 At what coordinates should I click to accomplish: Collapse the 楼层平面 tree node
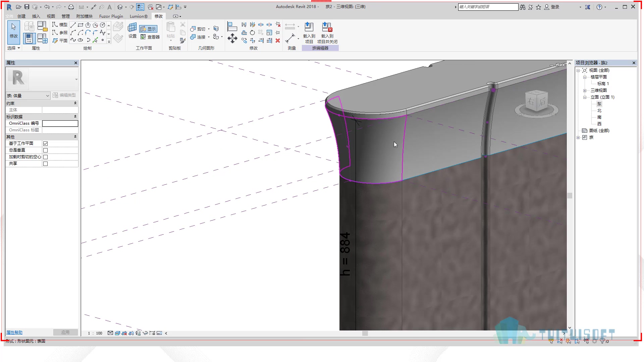pos(585,77)
